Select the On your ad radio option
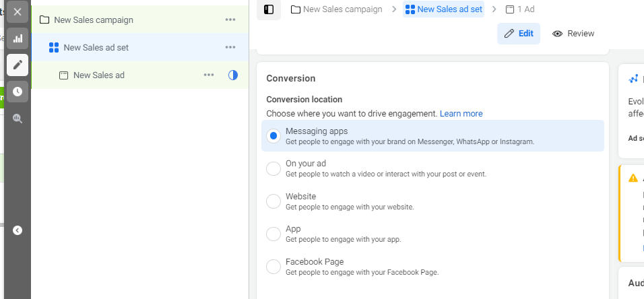 273,168
